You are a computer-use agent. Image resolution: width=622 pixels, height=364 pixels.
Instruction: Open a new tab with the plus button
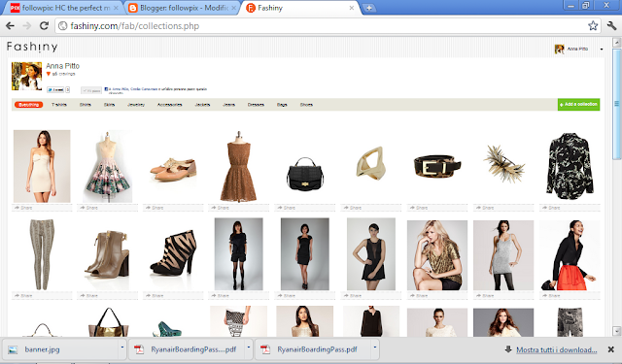click(369, 8)
